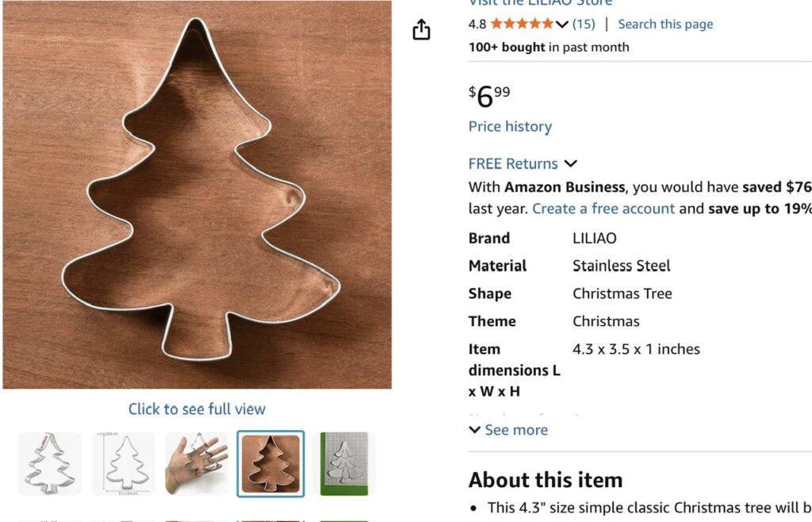Expand the FREE Returns dropdown arrow
This screenshot has height=522, width=812.
click(x=570, y=164)
